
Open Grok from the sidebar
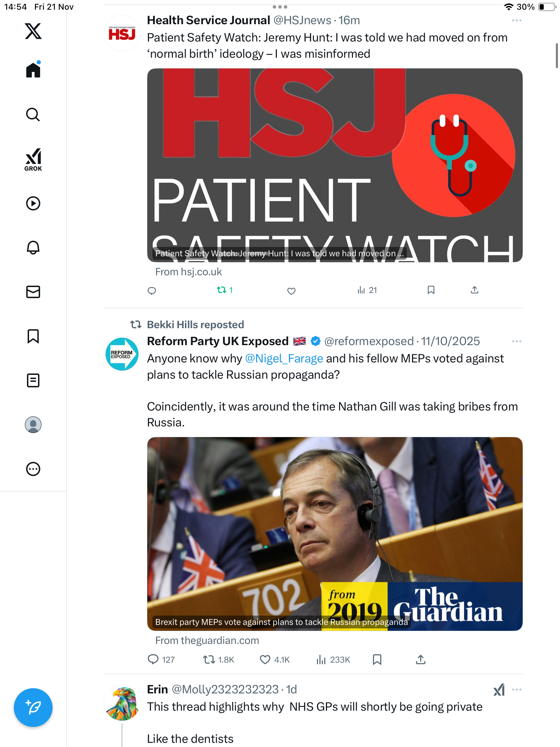tap(33, 160)
